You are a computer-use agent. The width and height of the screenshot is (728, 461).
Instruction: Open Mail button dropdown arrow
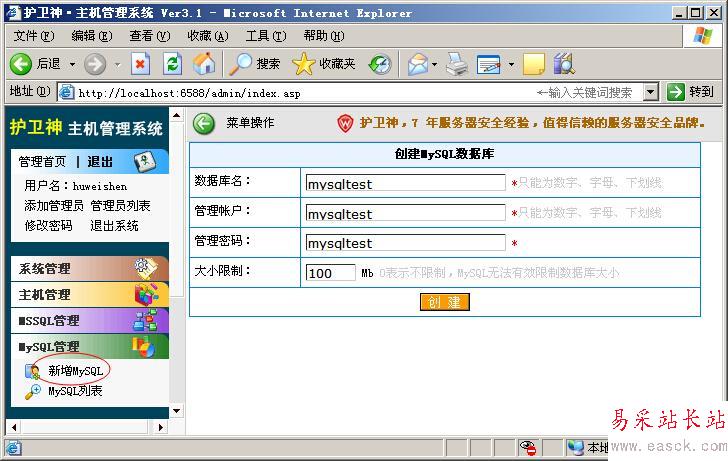coord(435,64)
